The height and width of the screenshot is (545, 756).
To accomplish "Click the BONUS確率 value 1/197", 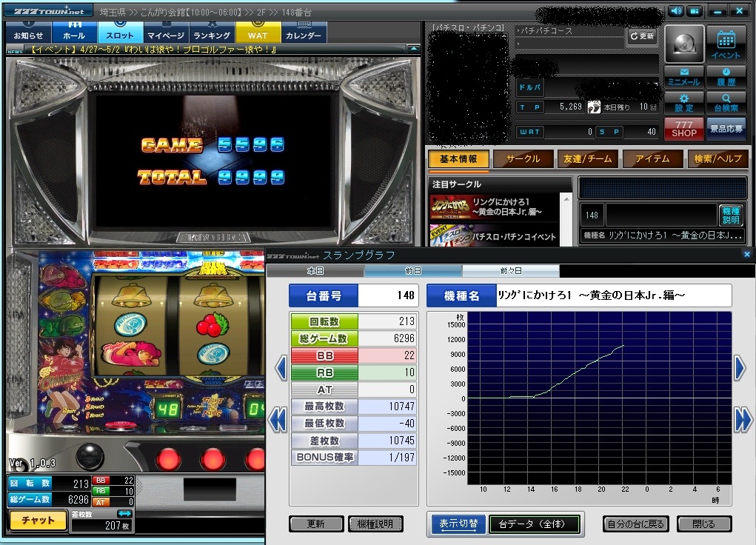I will click(387, 457).
